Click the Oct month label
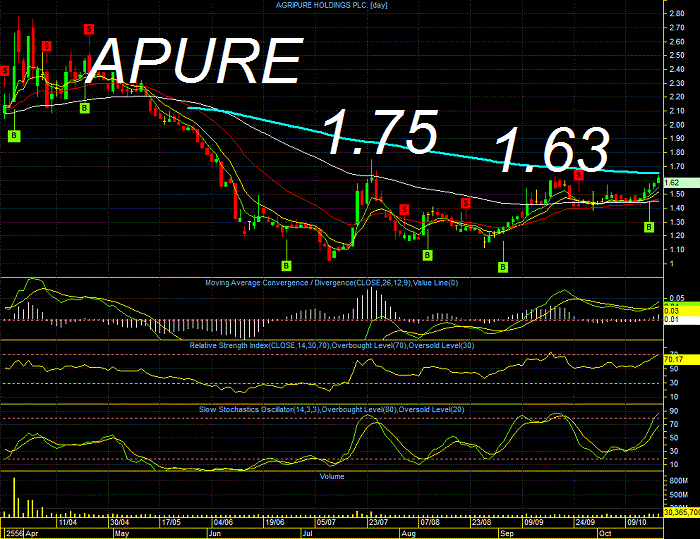This screenshot has width=700, height=539. 605,534
